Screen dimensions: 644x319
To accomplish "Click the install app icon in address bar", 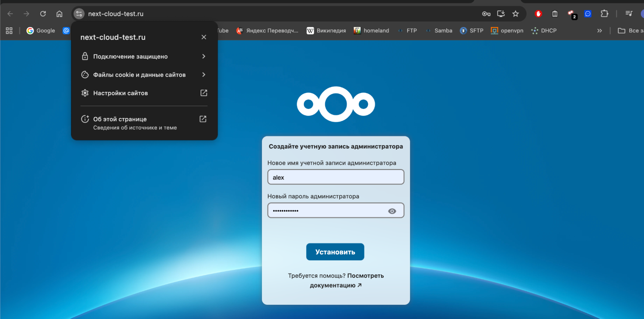I will pyautogui.click(x=501, y=14).
